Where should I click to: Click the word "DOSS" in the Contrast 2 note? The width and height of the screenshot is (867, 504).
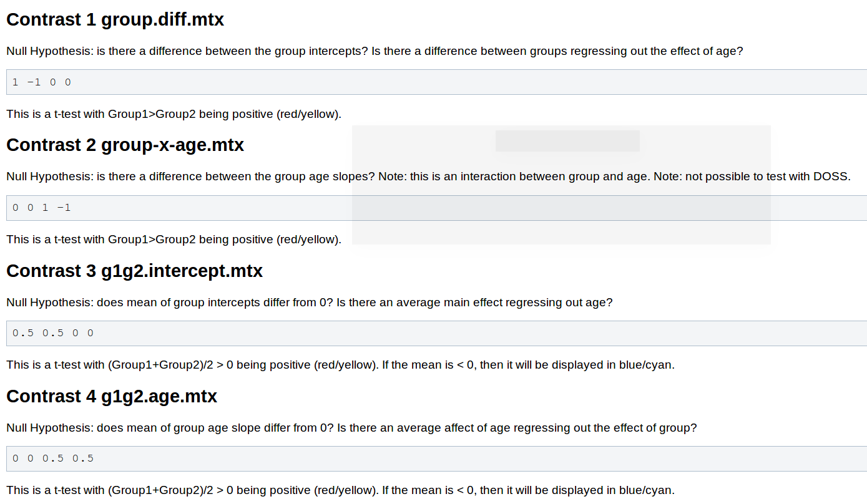pyautogui.click(x=831, y=177)
